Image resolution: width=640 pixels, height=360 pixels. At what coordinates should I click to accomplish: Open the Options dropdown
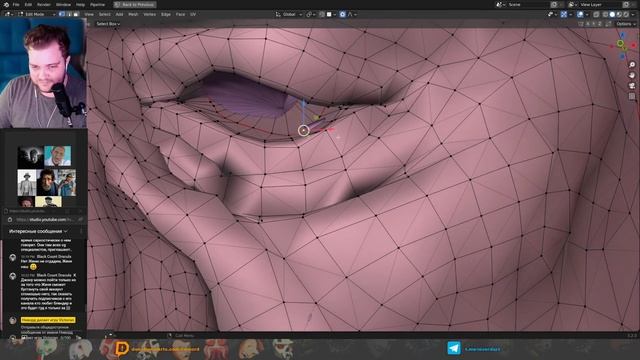(625, 24)
